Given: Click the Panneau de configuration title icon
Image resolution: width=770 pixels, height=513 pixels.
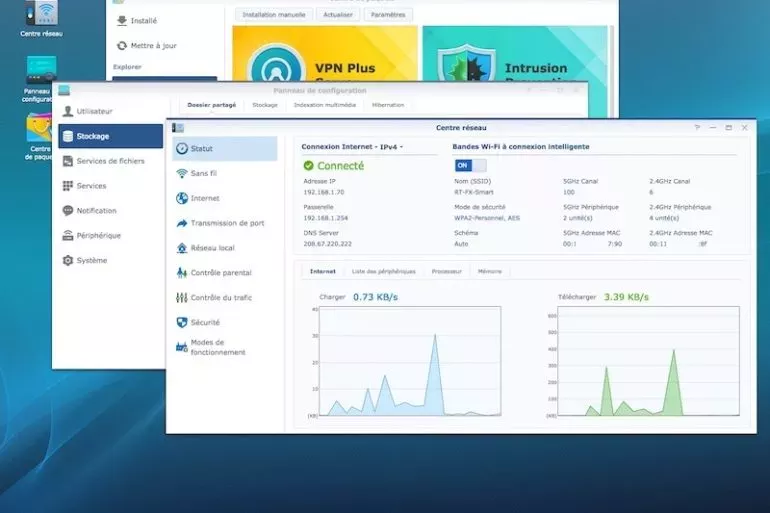Looking at the screenshot, I should point(64,90).
